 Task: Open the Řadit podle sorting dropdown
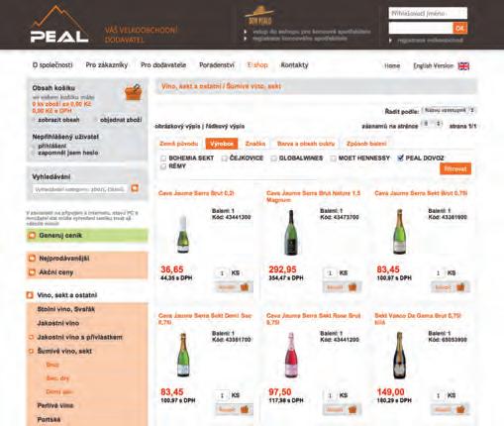point(450,110)
